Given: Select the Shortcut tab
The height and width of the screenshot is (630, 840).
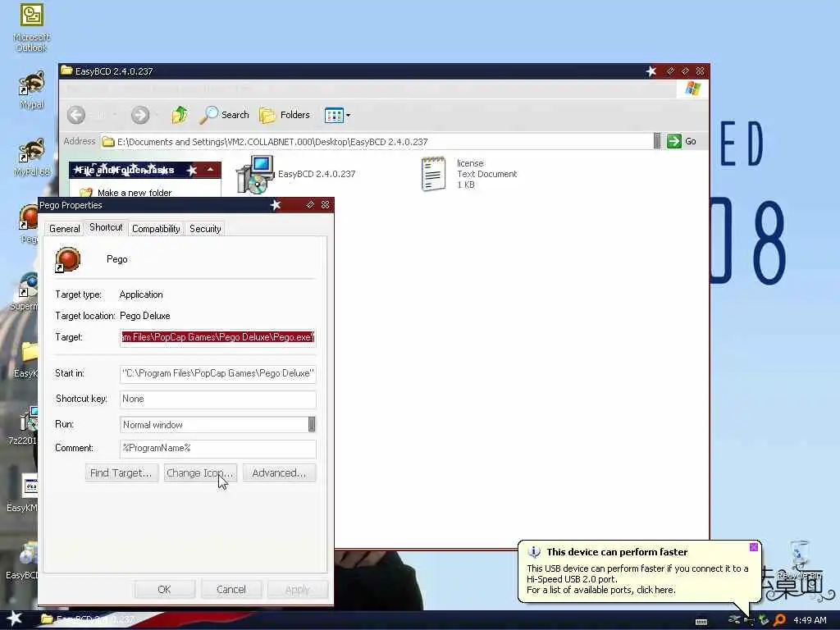Looking at the screenshot, I should pos(106,227).
